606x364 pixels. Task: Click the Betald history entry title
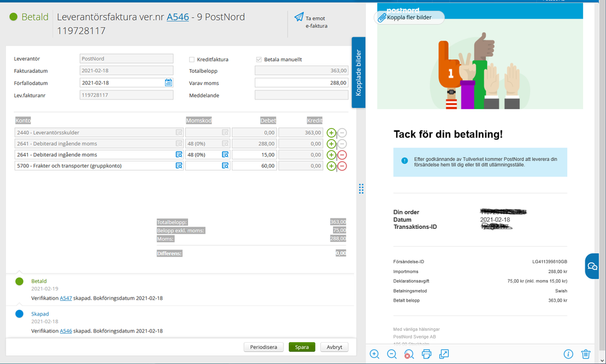point(39,281)
